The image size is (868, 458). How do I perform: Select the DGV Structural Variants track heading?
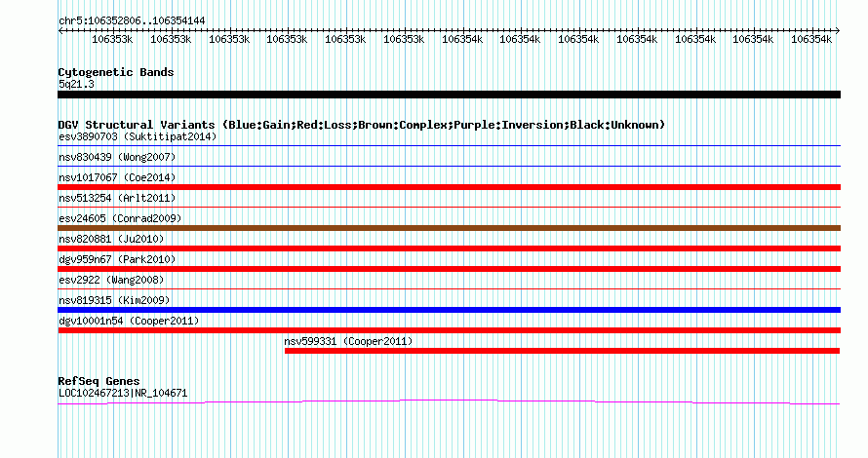(362, 125)
